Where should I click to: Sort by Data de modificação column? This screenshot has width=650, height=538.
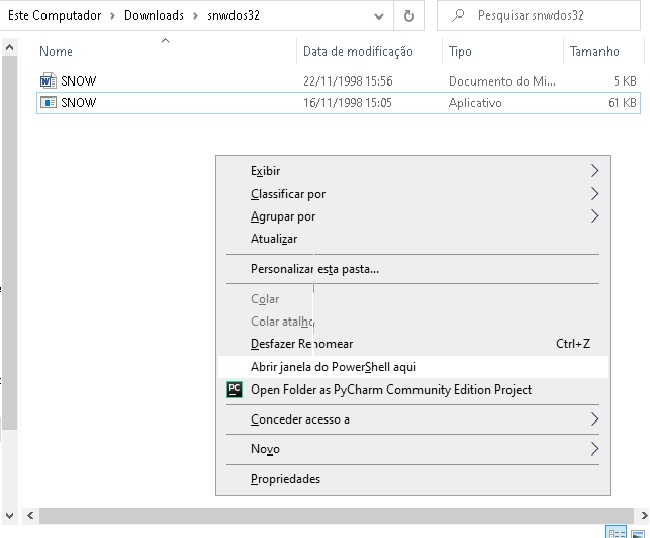click(357, 51)
